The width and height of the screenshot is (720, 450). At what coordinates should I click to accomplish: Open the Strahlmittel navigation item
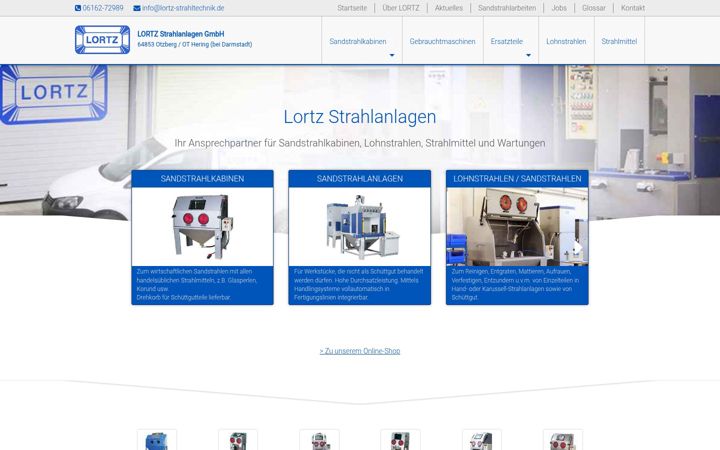[619, 41]
